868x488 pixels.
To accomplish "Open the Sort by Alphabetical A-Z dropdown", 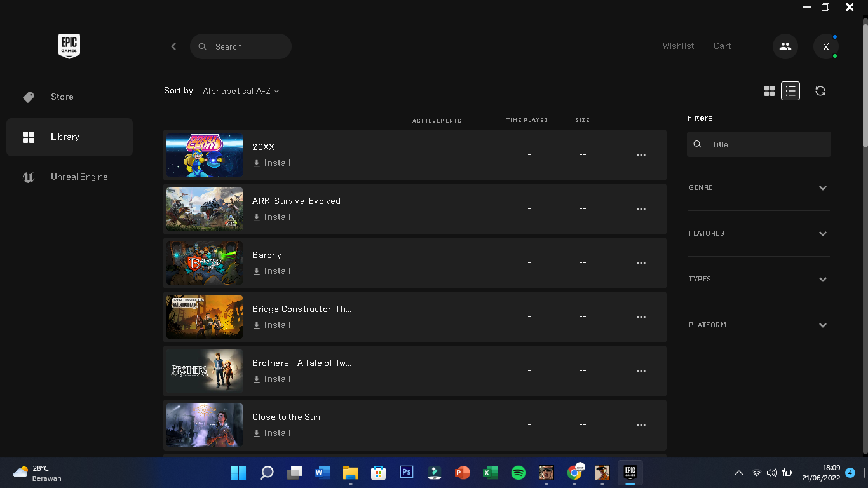I will pyautogui.click(x=241, y=91).
